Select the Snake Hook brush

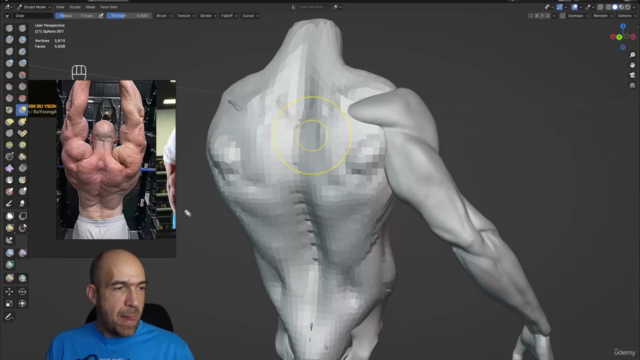pyautogui.click(x=22, y=122)
